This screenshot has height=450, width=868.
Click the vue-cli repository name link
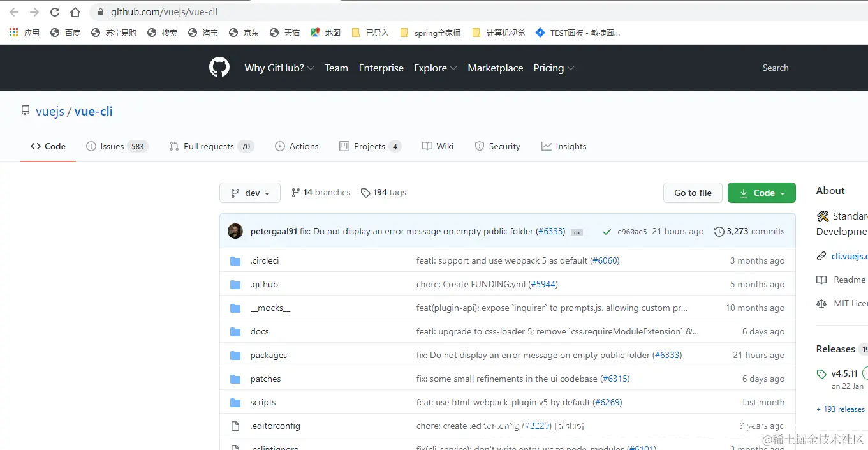point(94,111)
